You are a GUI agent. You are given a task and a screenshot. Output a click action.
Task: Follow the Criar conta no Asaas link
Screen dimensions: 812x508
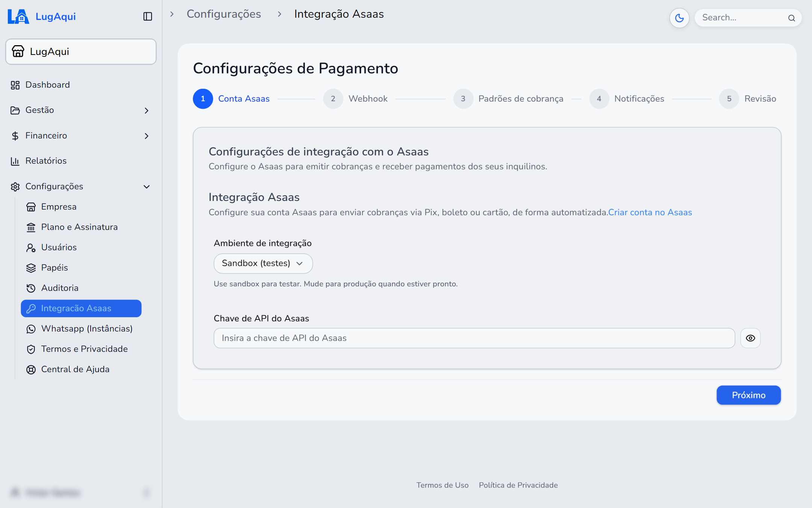(x=650, y=212)
